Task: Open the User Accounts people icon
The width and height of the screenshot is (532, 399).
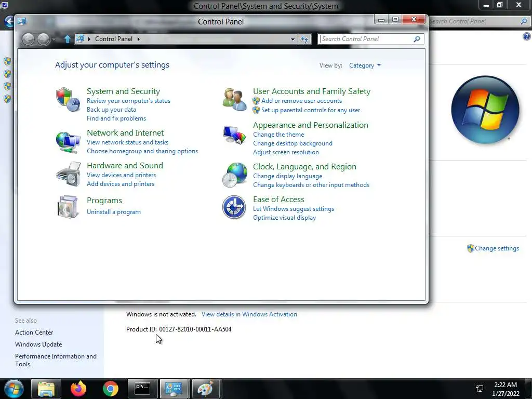Action: (x=234, y=99)
